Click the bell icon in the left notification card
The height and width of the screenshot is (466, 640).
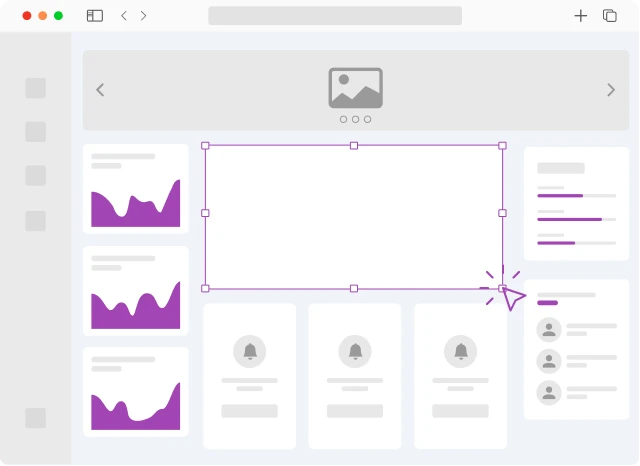(x=249, y=351)
